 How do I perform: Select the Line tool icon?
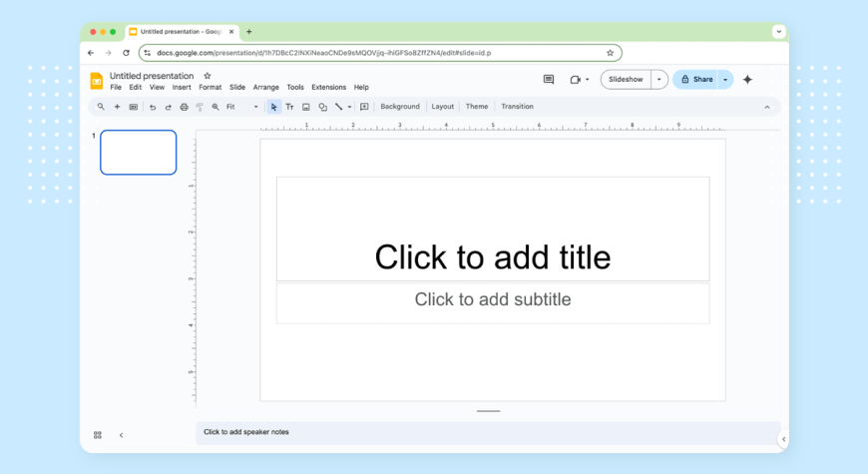[x=339, y=107]
